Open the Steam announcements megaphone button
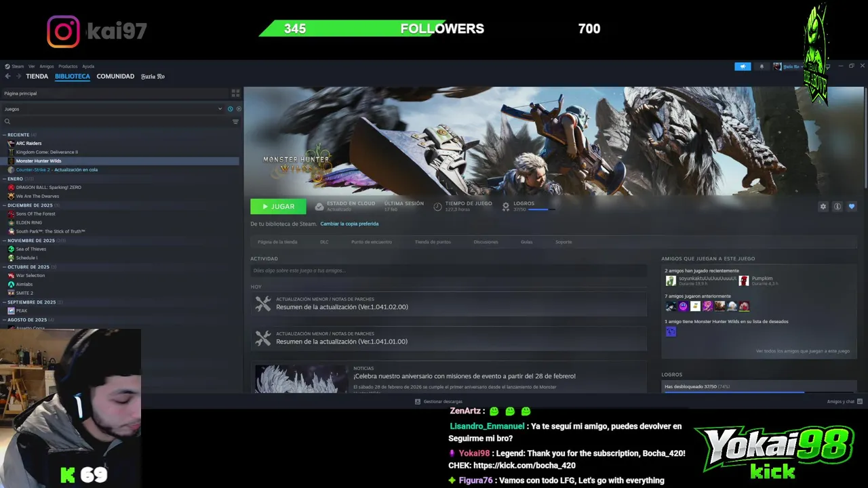This screenshot has height=488, width=868. (743, 66)
